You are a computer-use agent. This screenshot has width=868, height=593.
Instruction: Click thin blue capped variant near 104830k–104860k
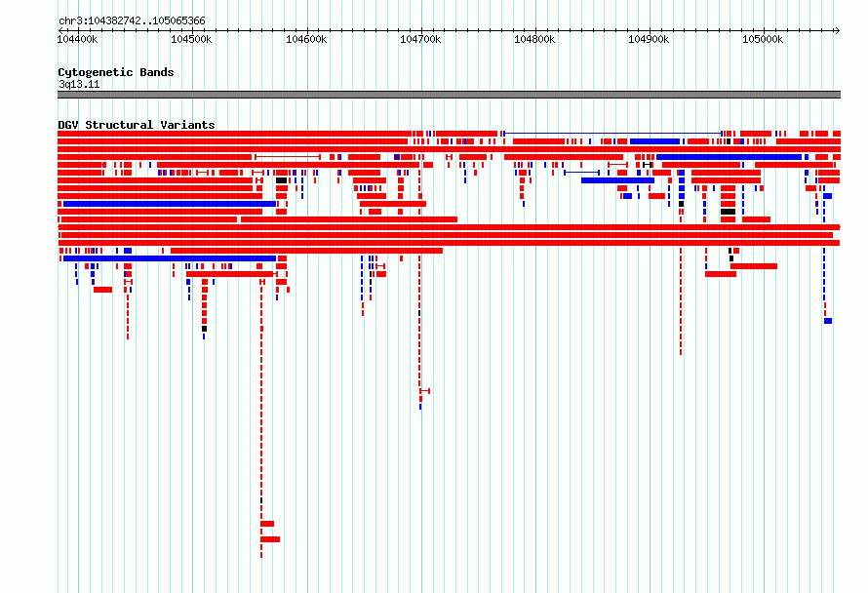pos(582,173)
